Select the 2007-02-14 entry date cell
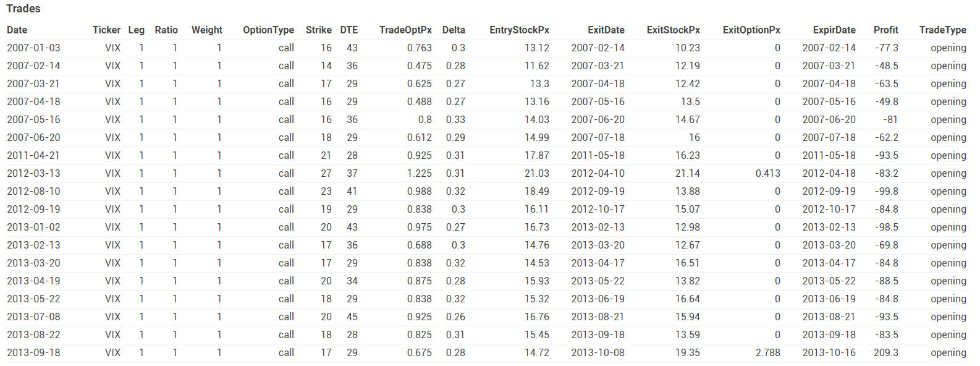 tap(33, 66)
